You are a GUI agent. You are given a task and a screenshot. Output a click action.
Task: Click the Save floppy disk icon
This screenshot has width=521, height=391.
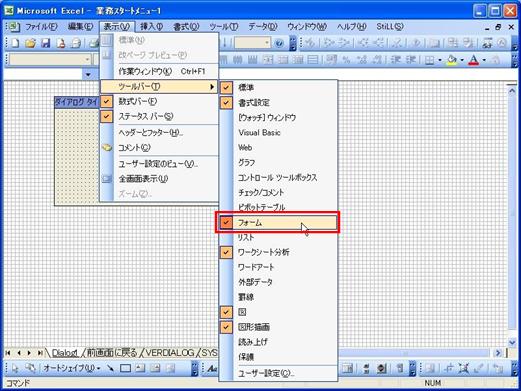pyautogui.click(x=46, y=43)
